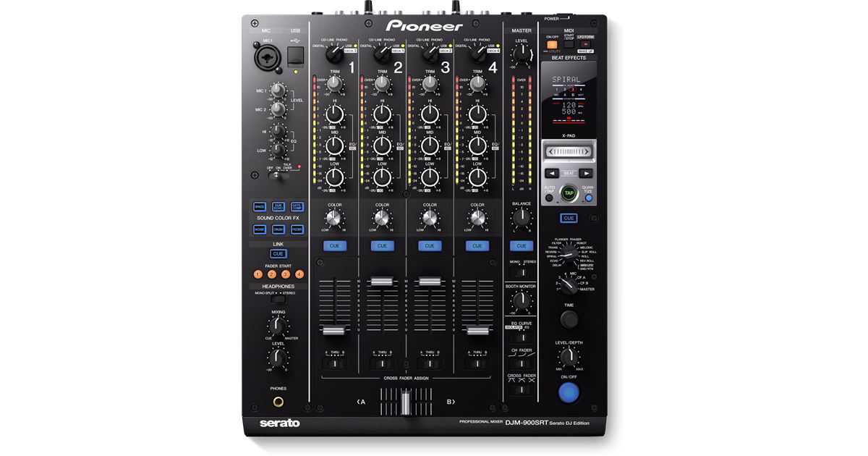Tap the green TAP button
The image size is (868, 456).
tap(569, 193)
